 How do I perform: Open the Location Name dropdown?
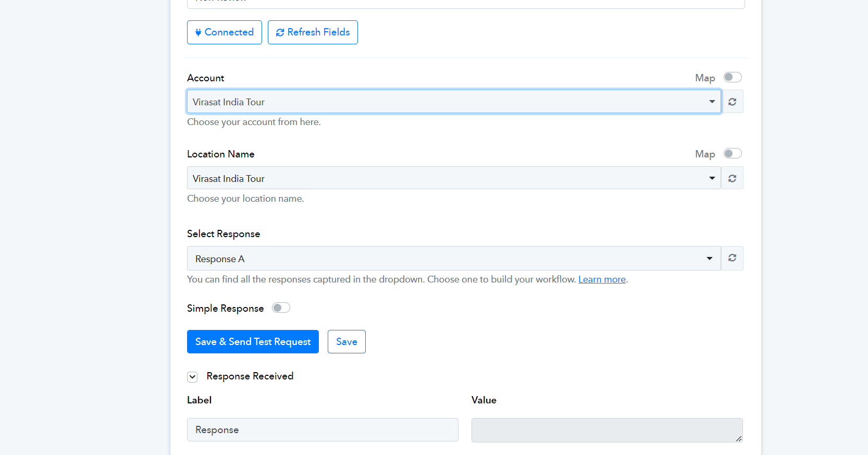click(x=454, y=178)
